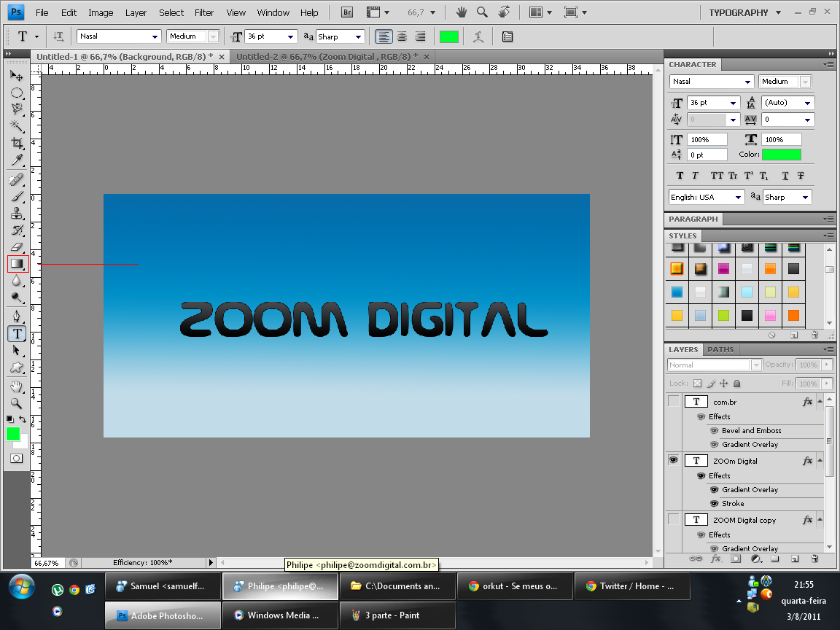
Task: Open Windows Media taskbar button
Action: tap(280, 615)
